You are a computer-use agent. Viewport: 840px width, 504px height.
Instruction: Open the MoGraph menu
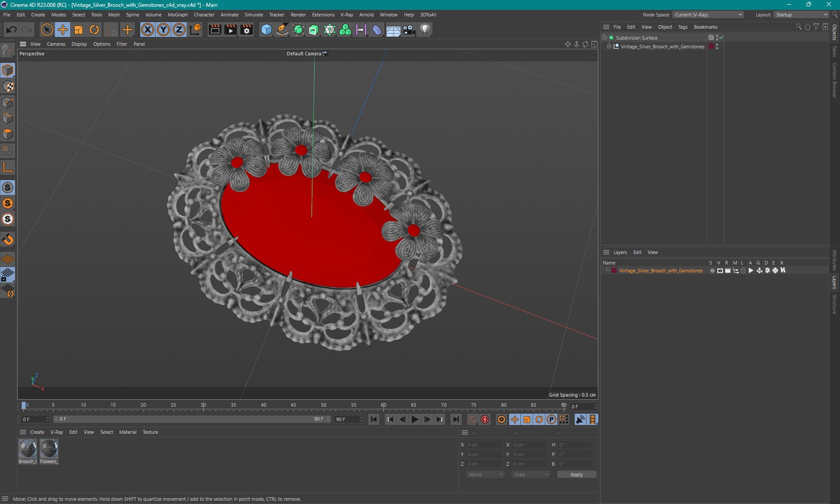pyautogui.click(x=178, y=15)
